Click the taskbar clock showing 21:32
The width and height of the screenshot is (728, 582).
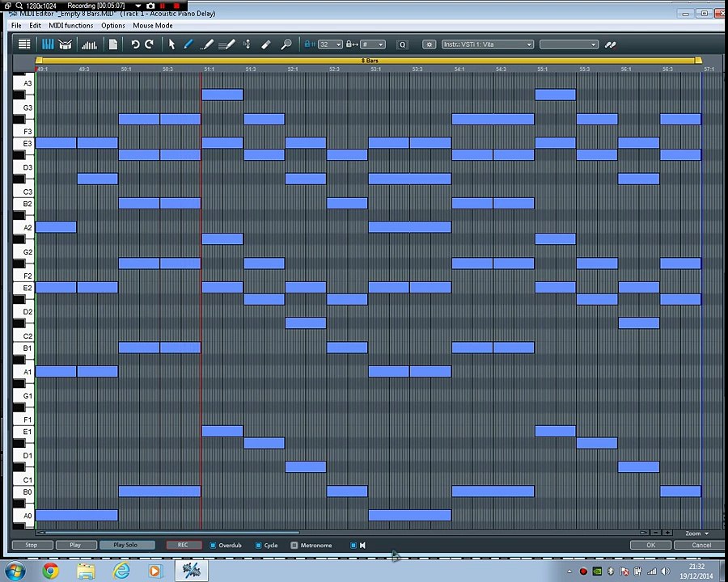tap(696, 567)
